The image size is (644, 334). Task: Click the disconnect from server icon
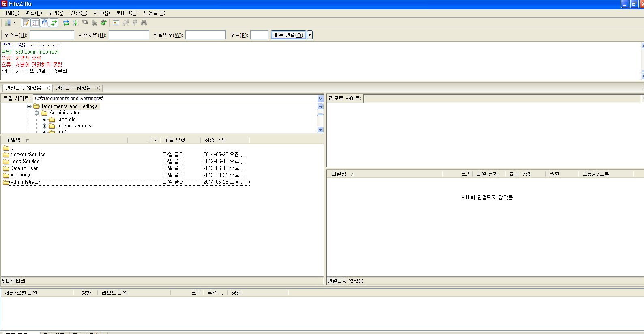point(94,23)
